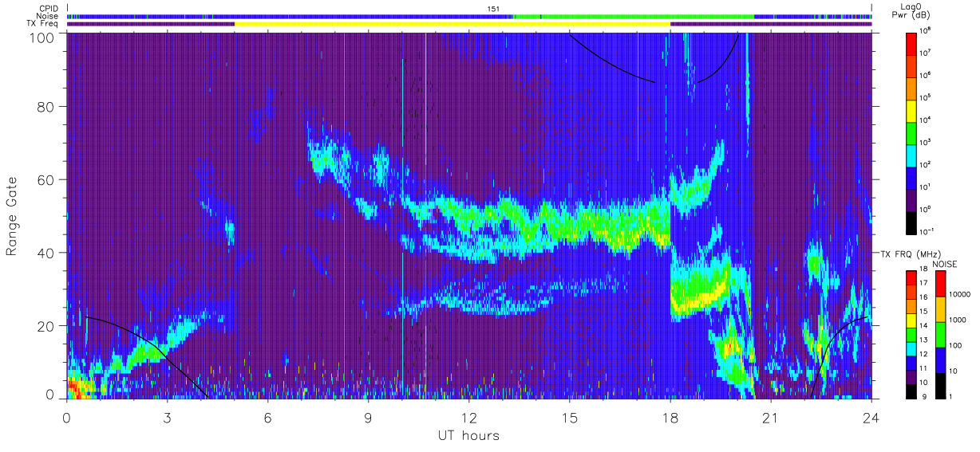Viewport: 980px width, 452px height.
Task: Click the 'Range Gate' axis title
Action: pos(12,216)
